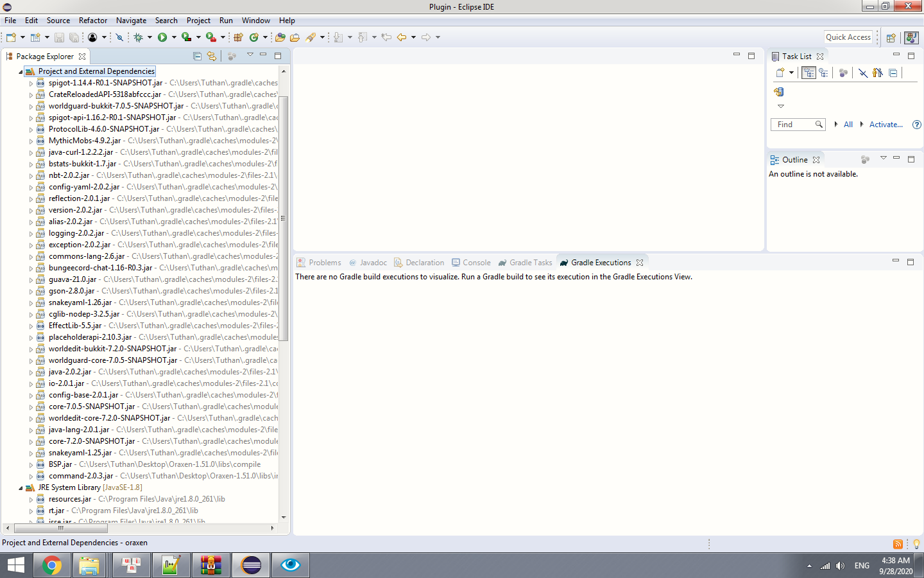Collapse the JRE System Library node
Viewport: 924px width, 578px height.
[x=20, y=488]
